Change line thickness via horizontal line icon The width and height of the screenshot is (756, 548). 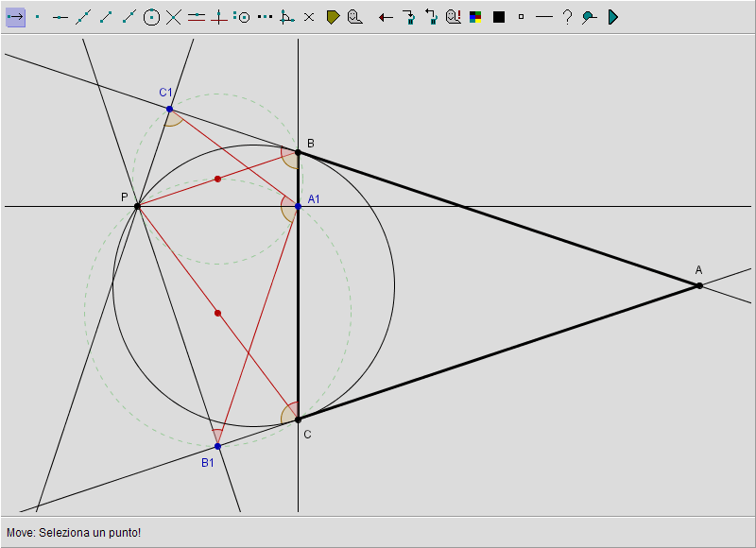543,17
